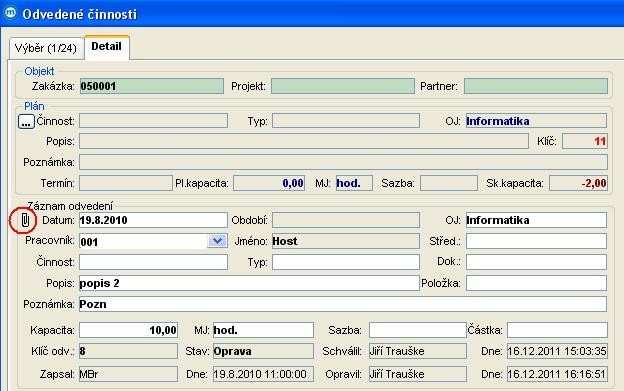The width and height of the screenshot is (624, 391).
Task: Click the Schválil field with Jiří Trauške
Action: pyautogui.click(x=417, y=351)
